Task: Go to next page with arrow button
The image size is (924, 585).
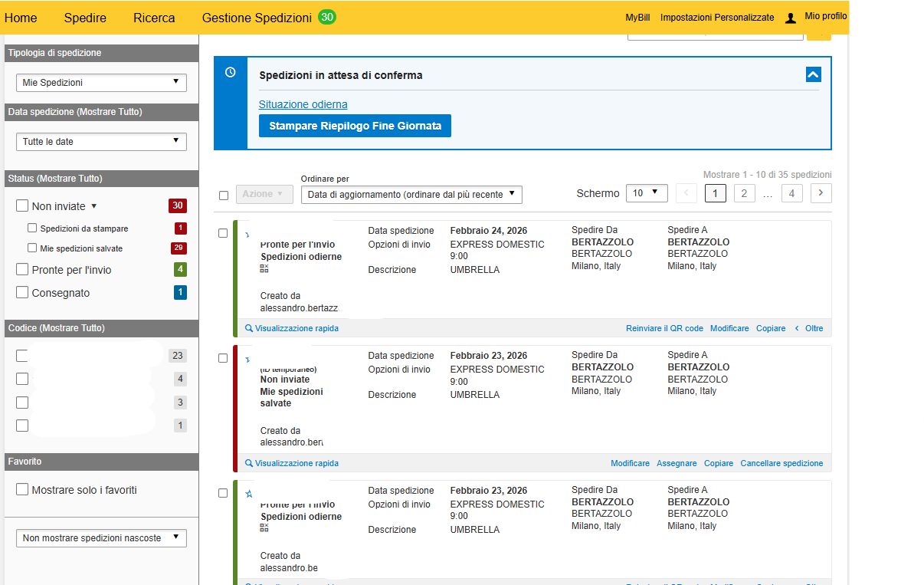Action: pos(821,193)
